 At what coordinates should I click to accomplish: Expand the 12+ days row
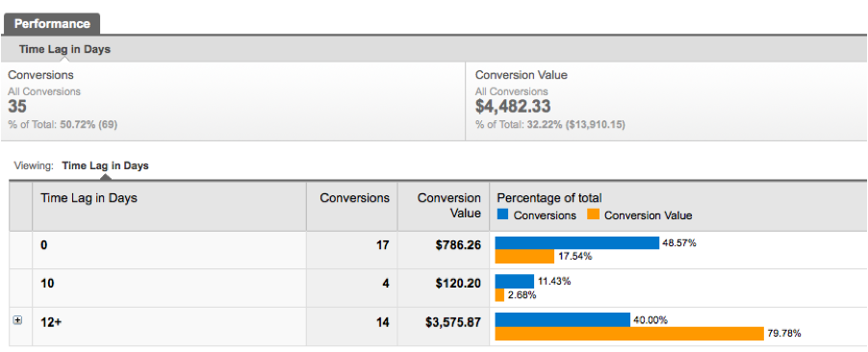[x=17, y=321]
